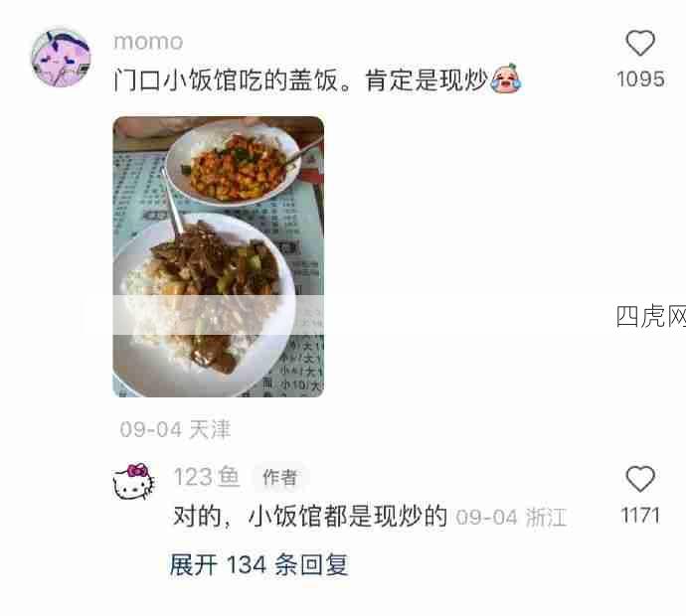This screenshot has height=616, width=686.
Task: Click the crying emoji in comment
Action: 506,78
